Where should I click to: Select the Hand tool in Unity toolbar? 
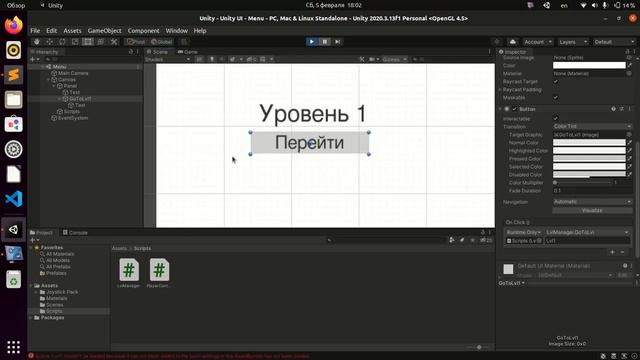[37, 42]
